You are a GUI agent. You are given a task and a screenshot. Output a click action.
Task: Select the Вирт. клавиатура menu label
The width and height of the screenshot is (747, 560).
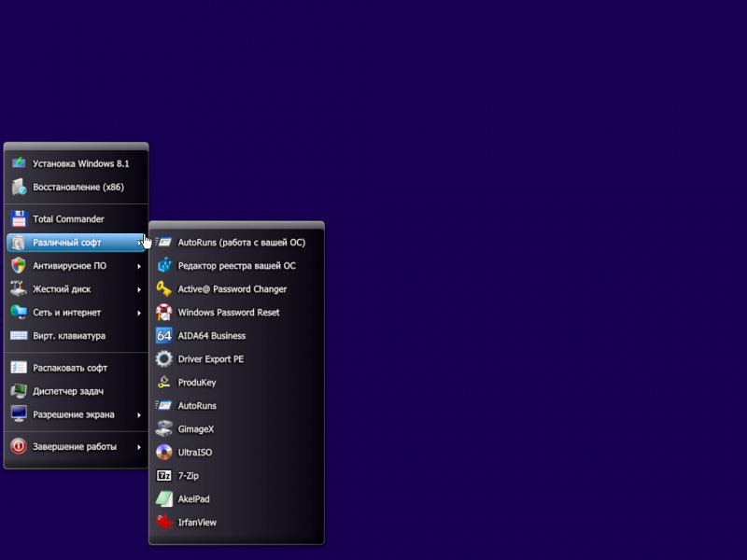(x=69, y=336)
